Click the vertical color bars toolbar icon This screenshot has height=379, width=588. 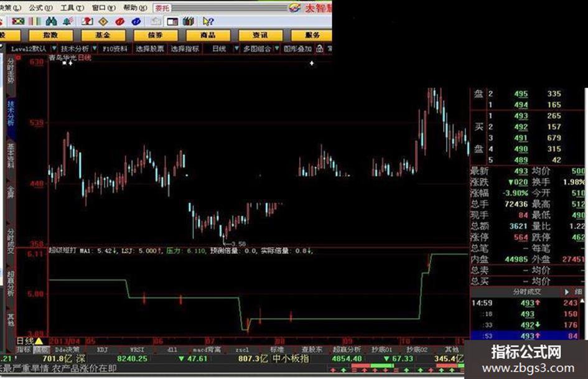coord(35,21)
